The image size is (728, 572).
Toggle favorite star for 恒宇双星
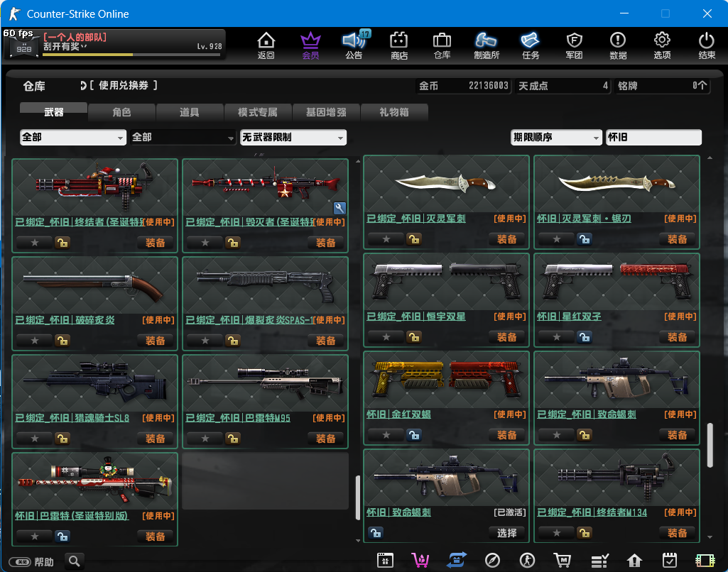tap(386, 337)
